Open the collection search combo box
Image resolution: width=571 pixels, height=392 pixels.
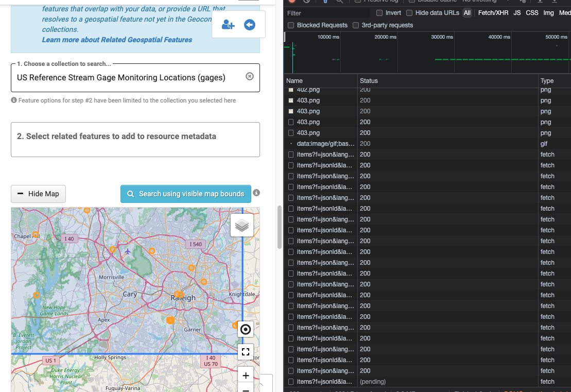point(135,78)
